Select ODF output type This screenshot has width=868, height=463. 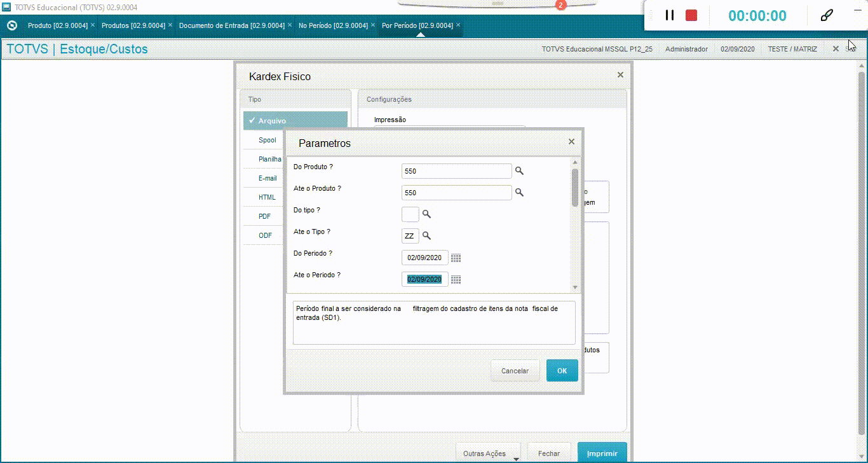[265, 235]
